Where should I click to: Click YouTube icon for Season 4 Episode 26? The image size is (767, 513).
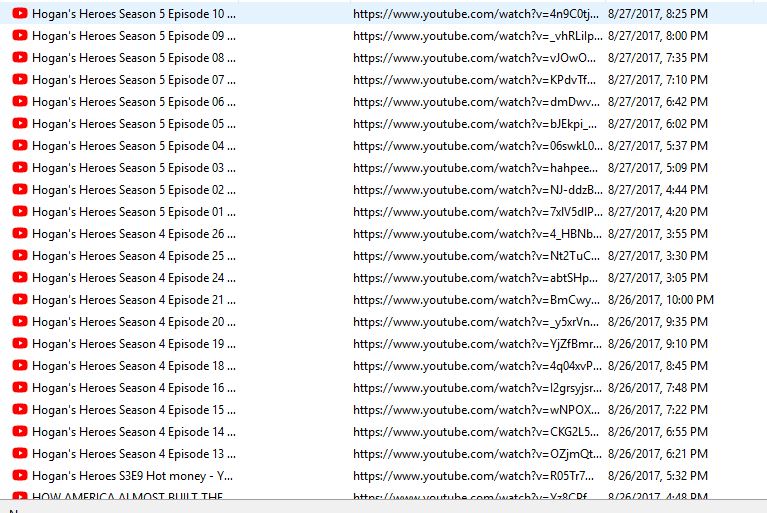click(x=20, y=233)
